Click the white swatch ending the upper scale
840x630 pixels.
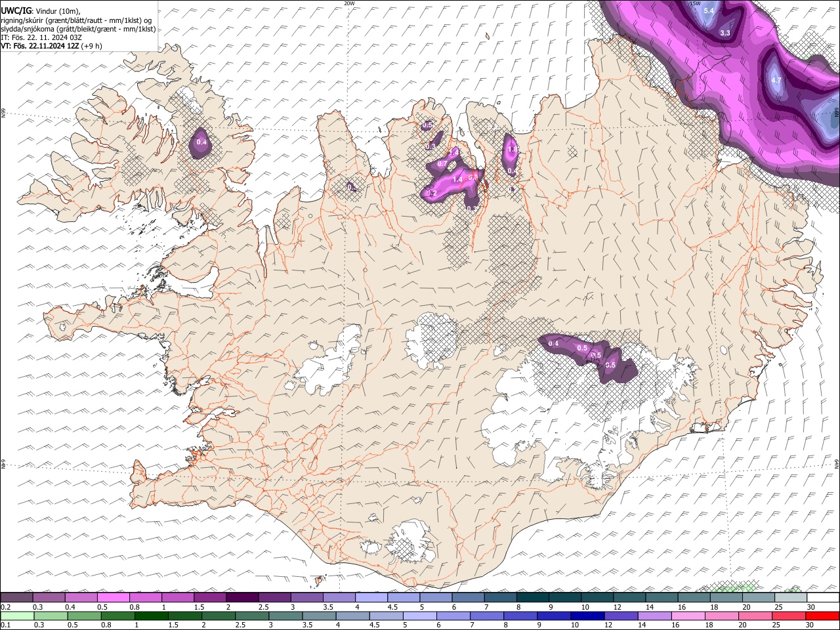point(822,598)
